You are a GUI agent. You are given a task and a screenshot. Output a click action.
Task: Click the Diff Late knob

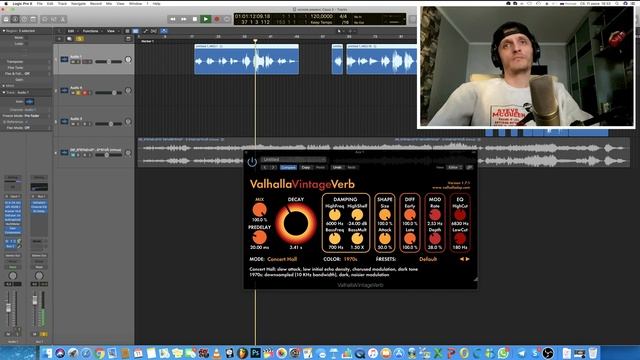click(410, 238)
